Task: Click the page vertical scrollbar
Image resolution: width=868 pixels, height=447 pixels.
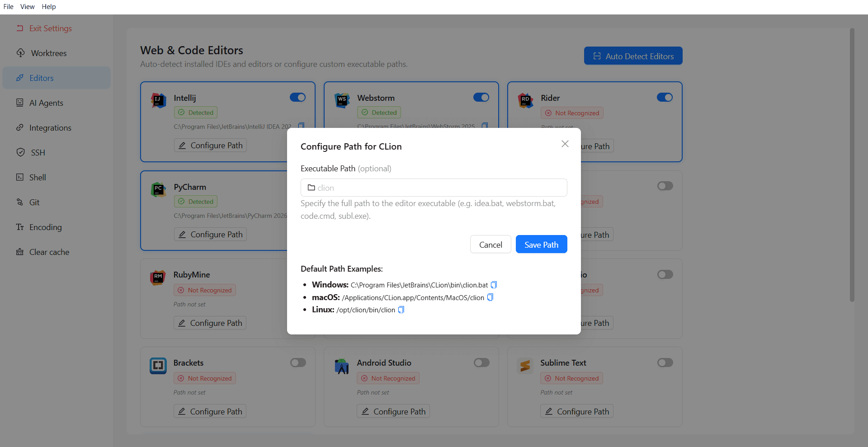Action: [852, 165]
